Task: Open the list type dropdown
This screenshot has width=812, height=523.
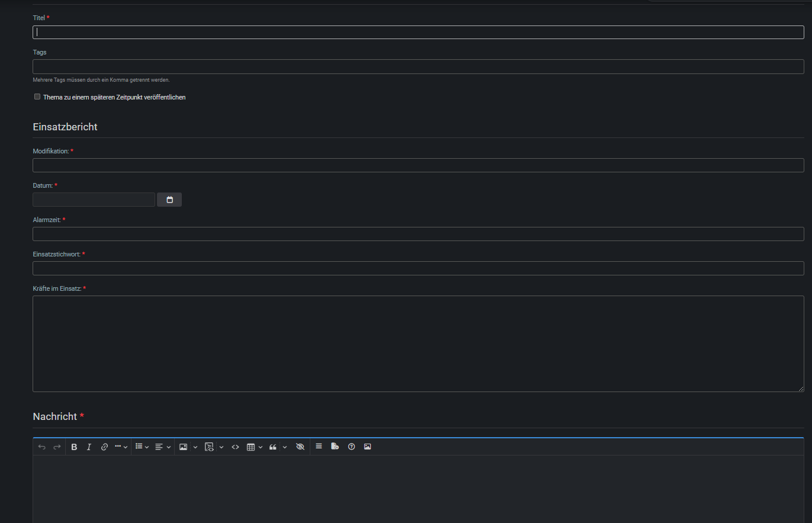Action: coord(142,447)
